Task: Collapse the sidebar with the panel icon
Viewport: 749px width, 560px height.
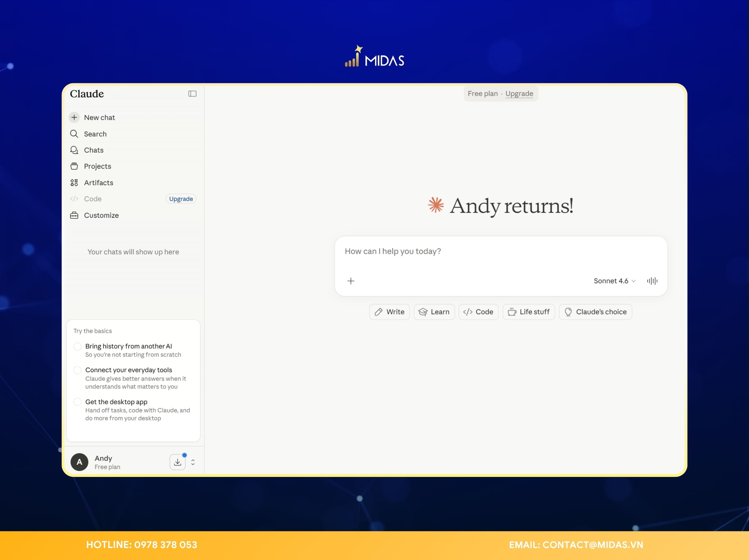Action: click(x=192, y=94)
